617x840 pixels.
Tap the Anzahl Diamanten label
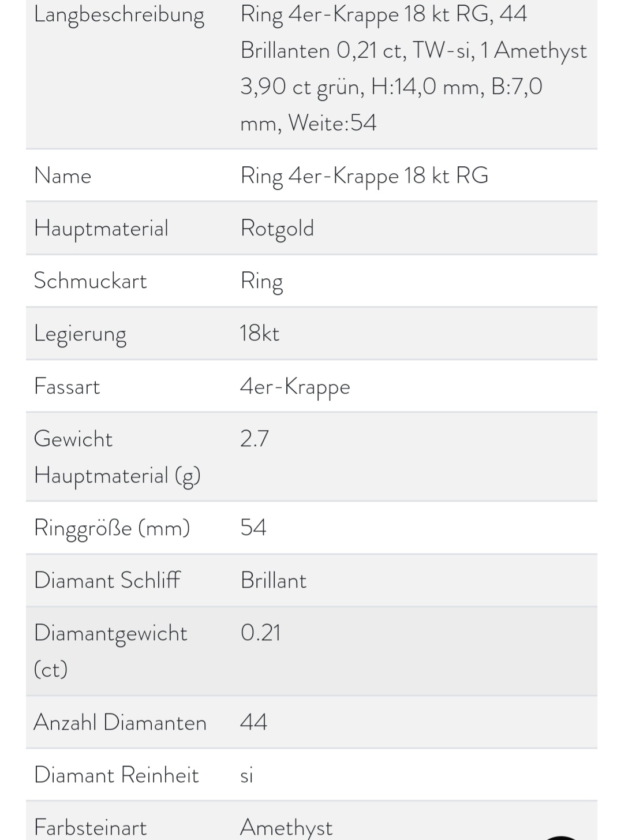point(120,723)
